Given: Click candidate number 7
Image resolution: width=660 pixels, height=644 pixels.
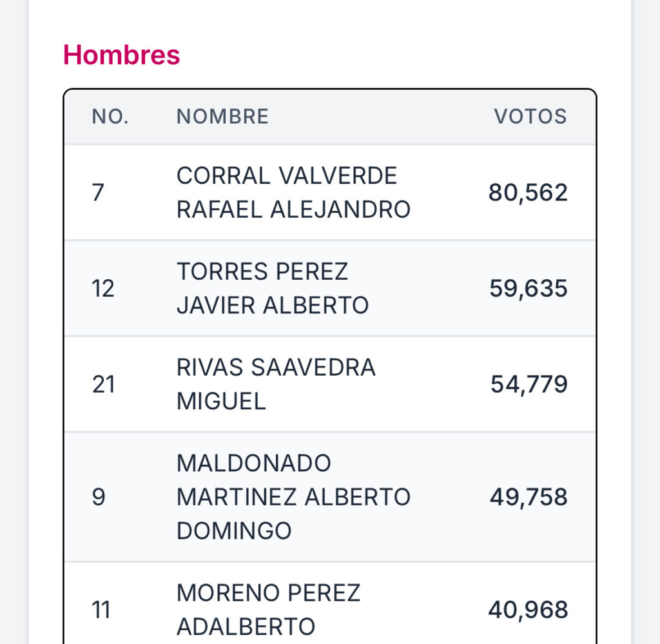Looking at the screenshot, I should coord(98,193).
